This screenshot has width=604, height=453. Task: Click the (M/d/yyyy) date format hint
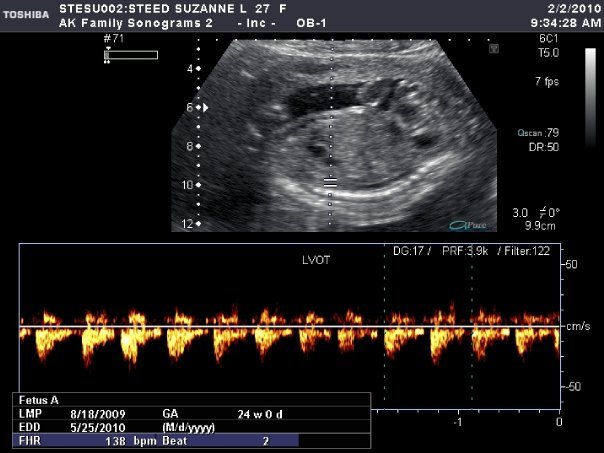[189, 428]
